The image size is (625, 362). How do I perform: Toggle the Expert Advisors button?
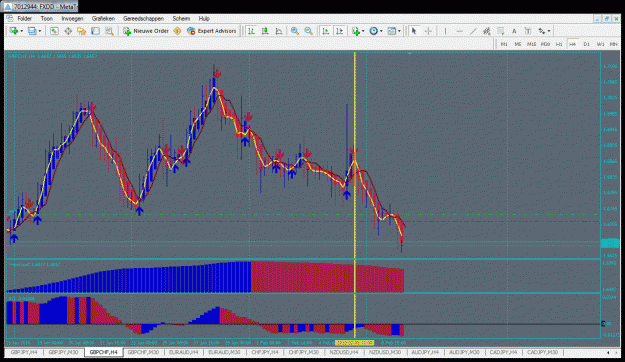tap(212, 31)
